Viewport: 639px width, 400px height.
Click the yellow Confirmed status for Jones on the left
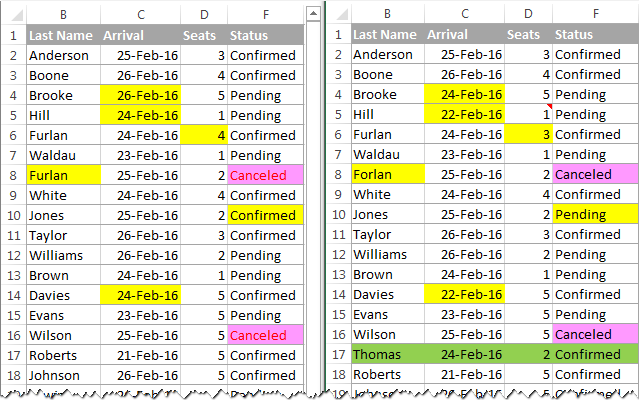tap(266, 215)
